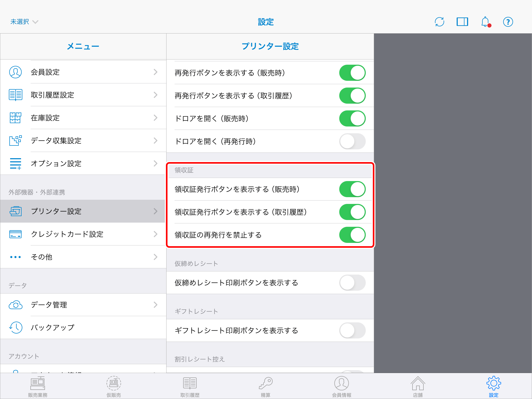Viewport: 532px width, 399px height.
Task: Tap the sync refresh icon
Action: point(440,22)
